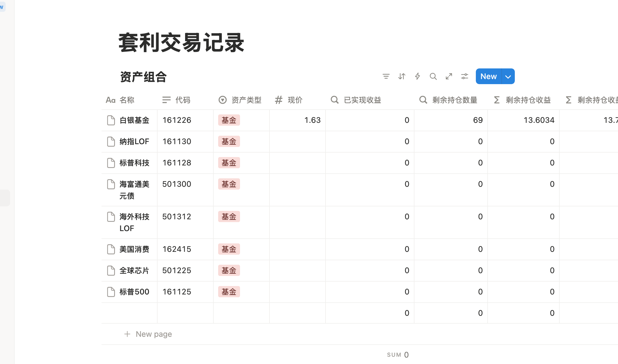
Task: Open view settings sliders icon
Action: pyautogui.click(x=465, y=76)
